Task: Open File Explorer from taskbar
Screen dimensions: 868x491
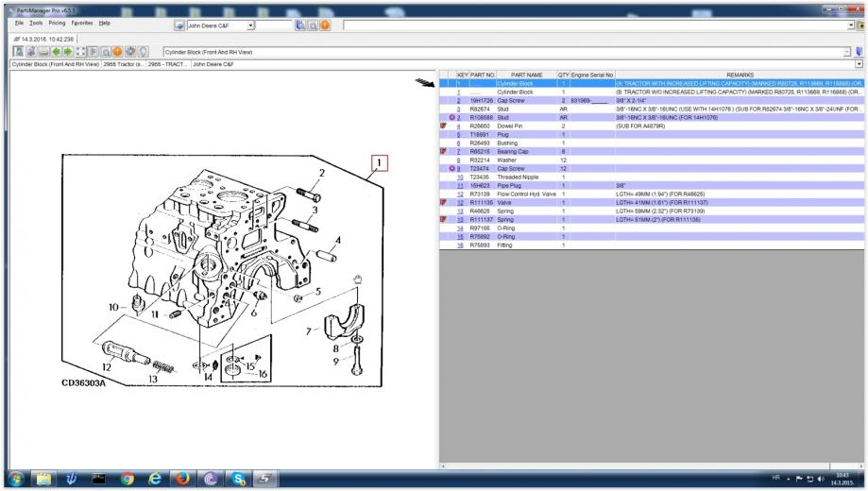Action: [x=43, y=479]
